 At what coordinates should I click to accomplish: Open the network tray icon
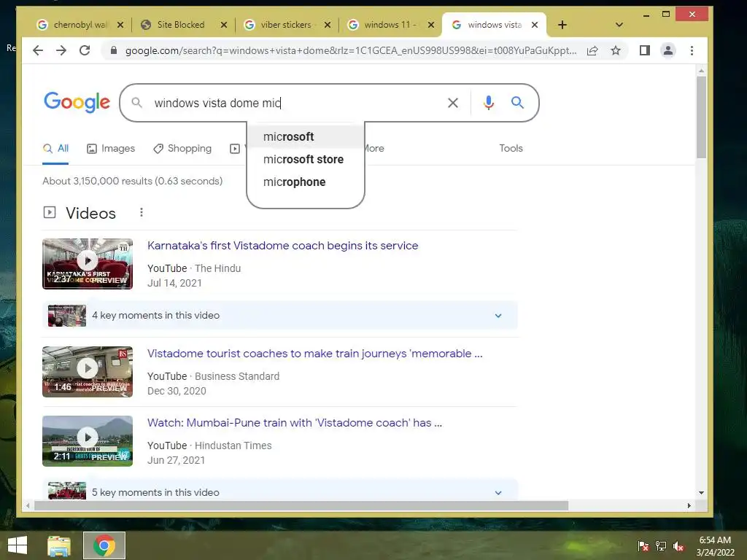point(661,546)
